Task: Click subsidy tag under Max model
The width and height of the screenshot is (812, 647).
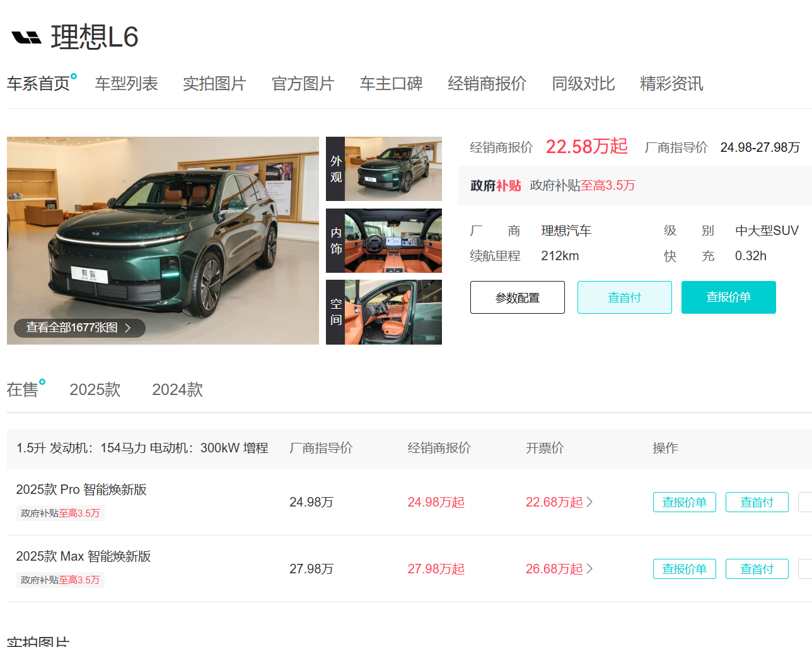Action: [x=61, y=580]
